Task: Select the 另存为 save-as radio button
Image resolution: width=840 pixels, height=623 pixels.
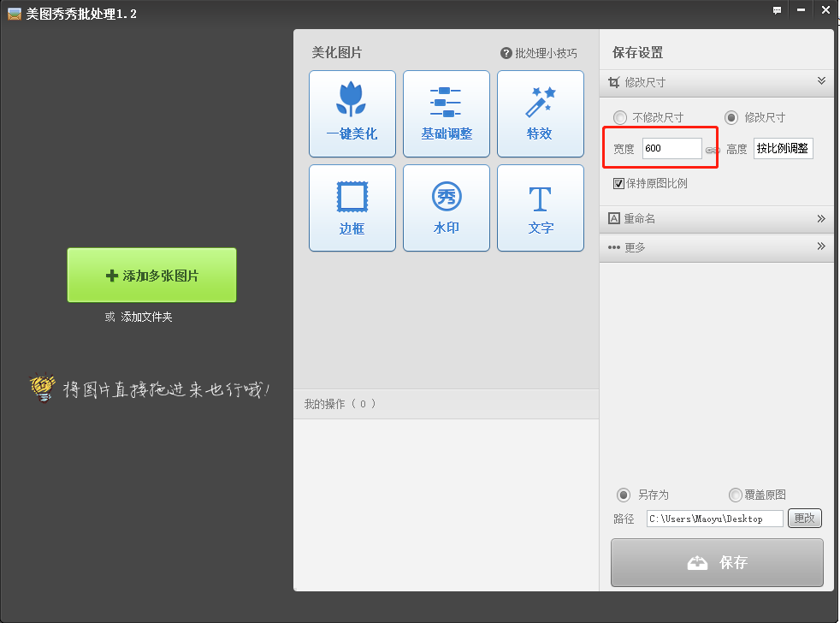Action: [624, 495]
